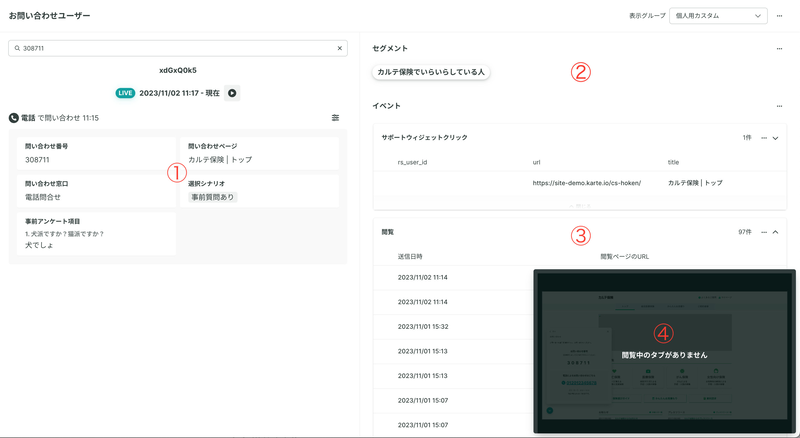The width and height of the screenshot is (800, 438).
Task: Click the 1件 count in サポートウィジェットクリック header
Action: point(747,138)
